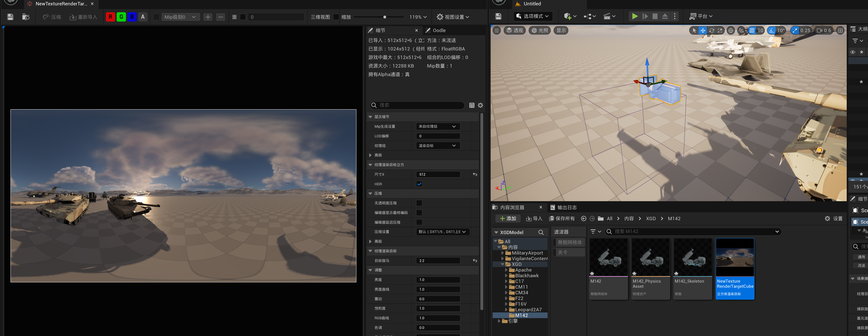This screenshot has height=336, width=868.
Task: Enable 无透明度压缩 checkbox
Action: tap(419, 203)
